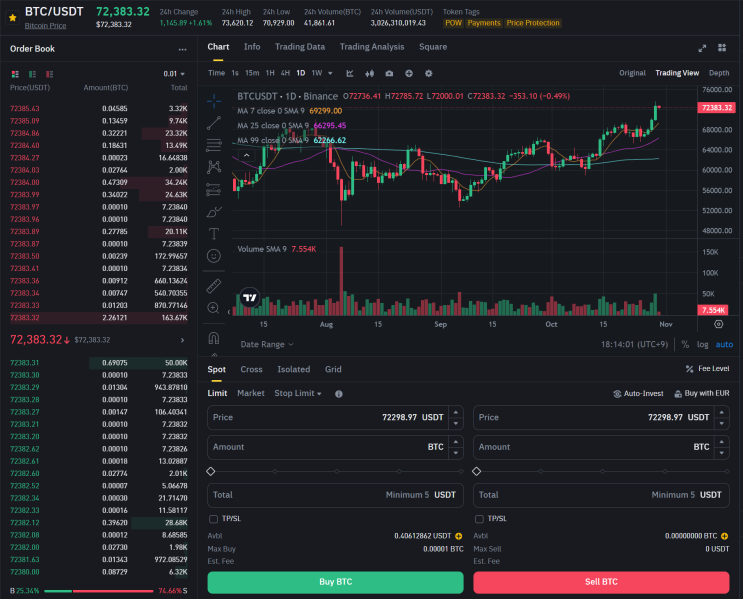
Task: Open the emoji icons tool
Action: pyautogui.click(x=214, y=256)
